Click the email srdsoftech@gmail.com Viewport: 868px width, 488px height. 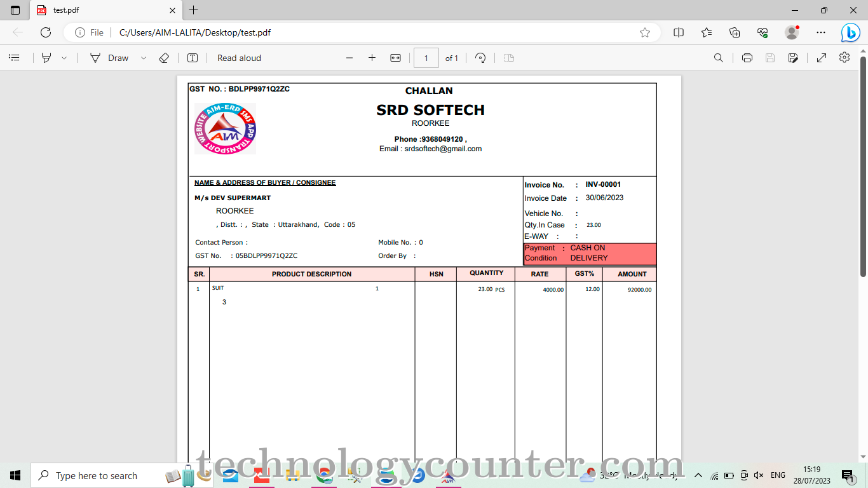pyautogui.click(x=443, y=149)
